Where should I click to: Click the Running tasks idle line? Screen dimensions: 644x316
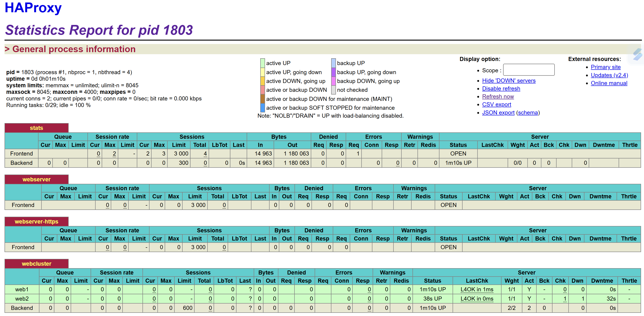48,105
